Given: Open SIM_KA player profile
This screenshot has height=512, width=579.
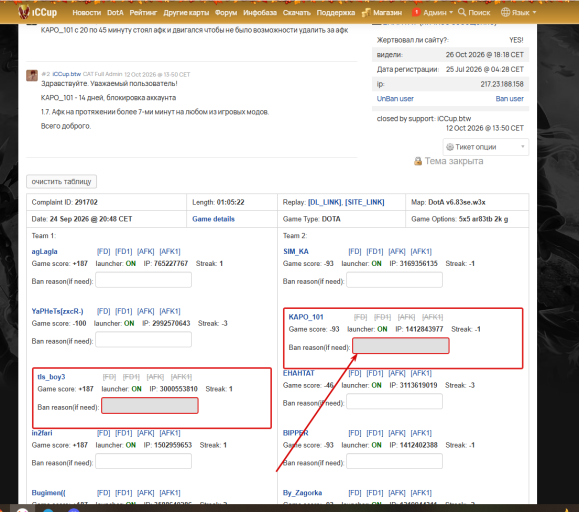Looking at the screenshot, I should (x=296, y=251).
